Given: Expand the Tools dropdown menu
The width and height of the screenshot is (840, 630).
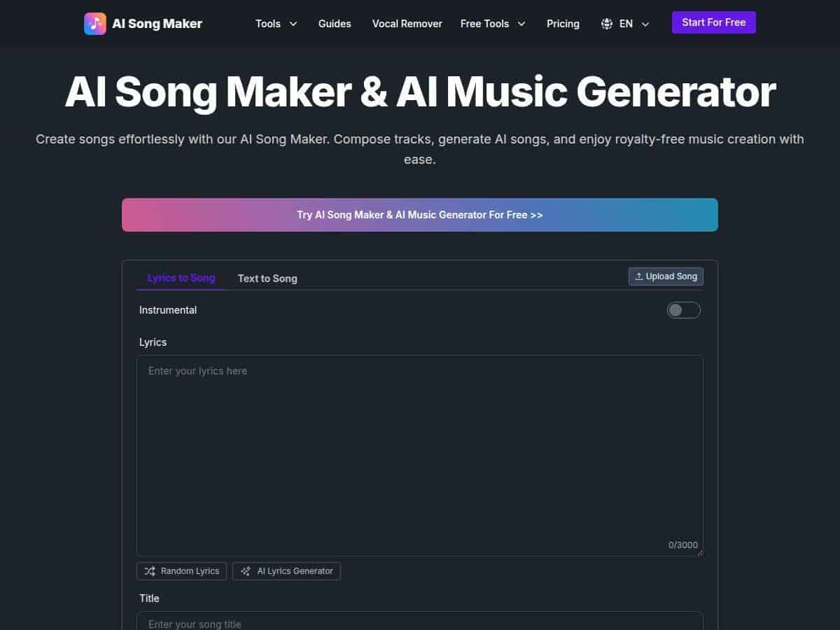Looking at the screenshot, I should coord(276,23).
